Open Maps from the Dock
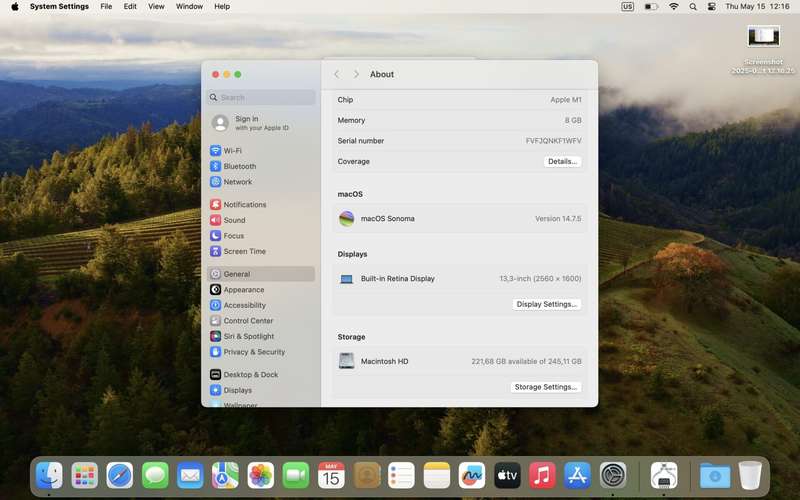This screenshot has height=500, width=800. pyautogui.click(x=226, y=476)
